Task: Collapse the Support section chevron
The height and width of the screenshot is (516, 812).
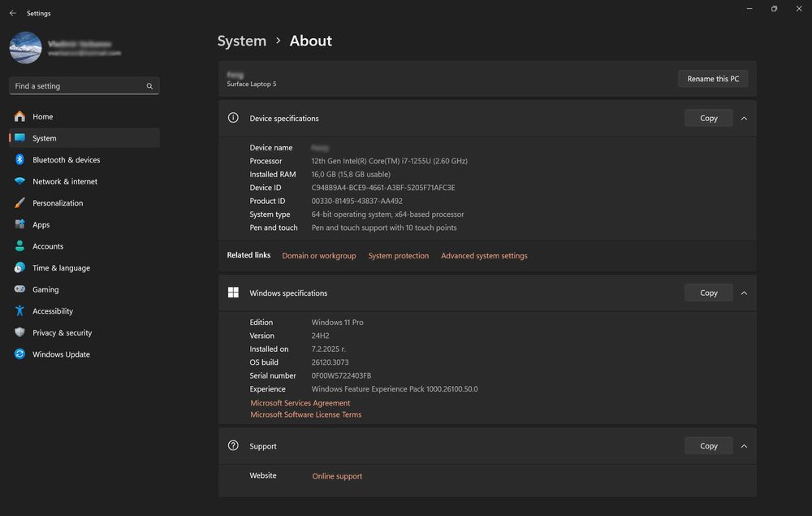Action: click(744, 445)
